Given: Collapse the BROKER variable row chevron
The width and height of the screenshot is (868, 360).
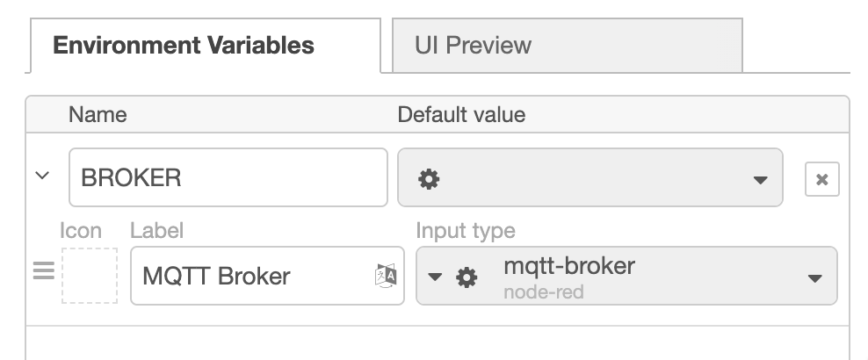Looking at the screenshot, I should coord(42,176).
